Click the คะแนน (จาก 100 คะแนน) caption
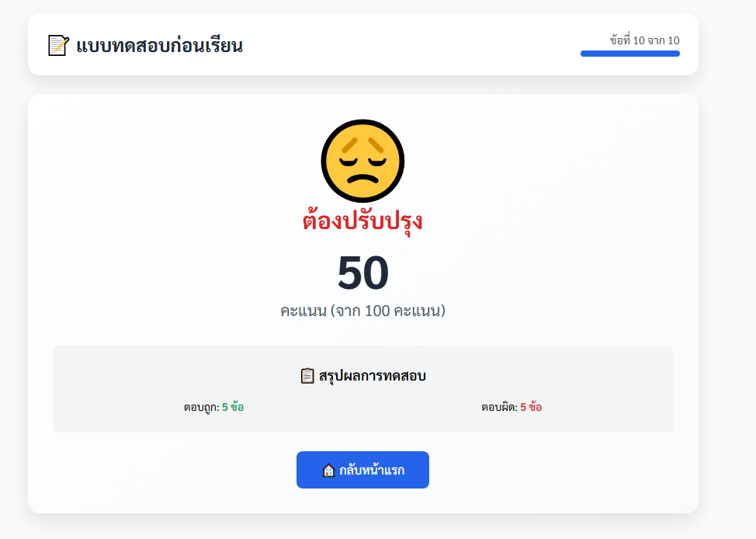The width and height of the screenshot is (756, 539). pyautogui.click(x=362, y=311)
